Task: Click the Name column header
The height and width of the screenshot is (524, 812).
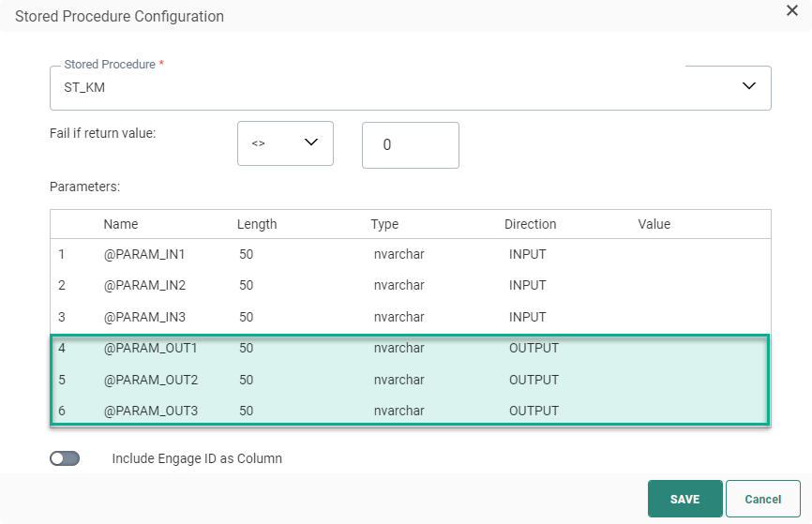Action: pos(121,224)
